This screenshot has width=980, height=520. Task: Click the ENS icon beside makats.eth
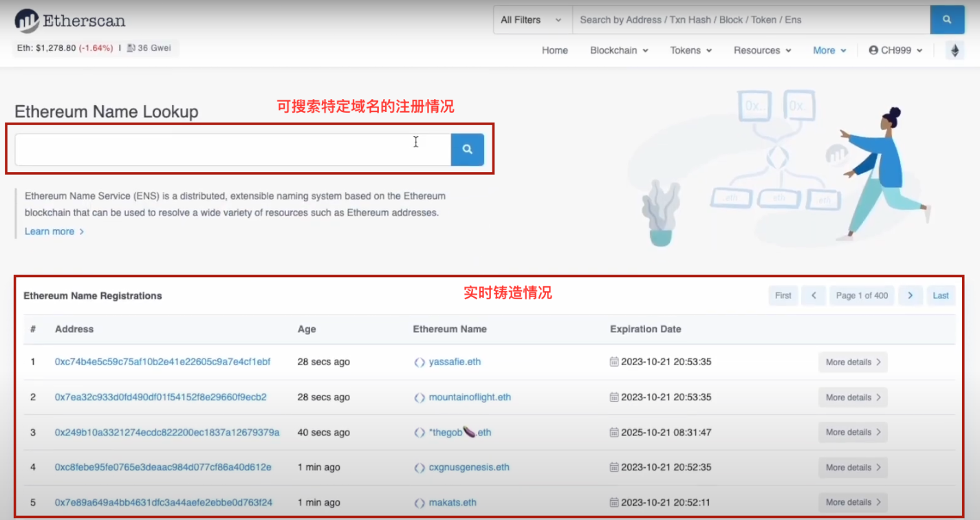click(x=420, y=503)
